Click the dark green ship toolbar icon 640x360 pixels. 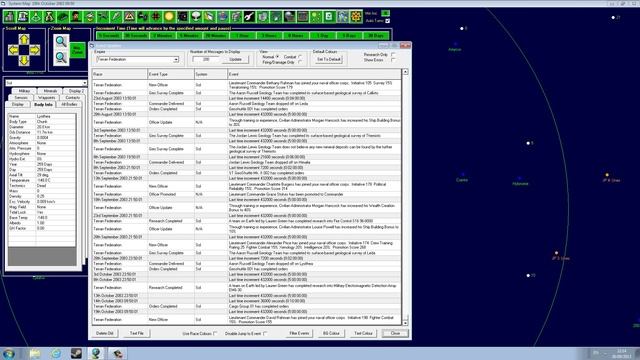[x=62, y=17]
